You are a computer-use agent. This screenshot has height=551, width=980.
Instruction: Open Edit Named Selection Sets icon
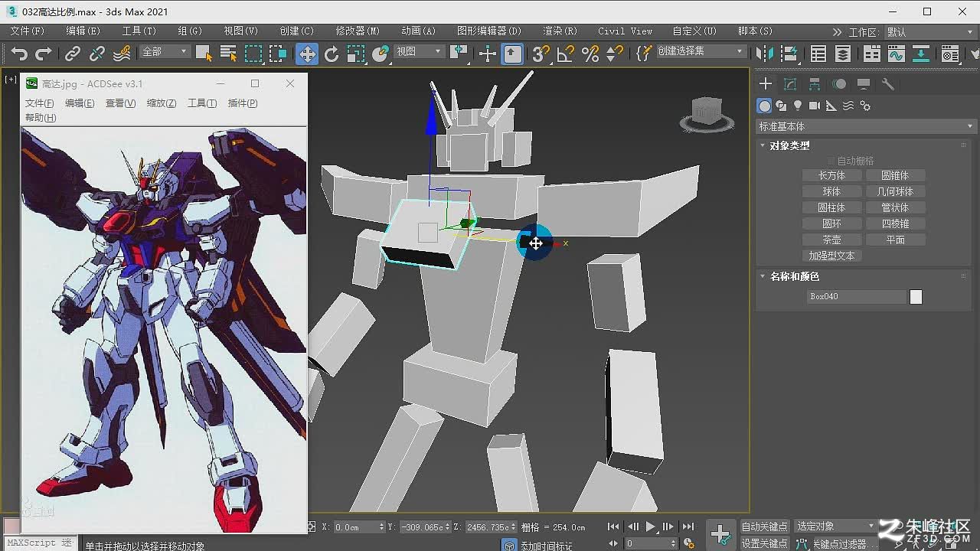point(644,53)
